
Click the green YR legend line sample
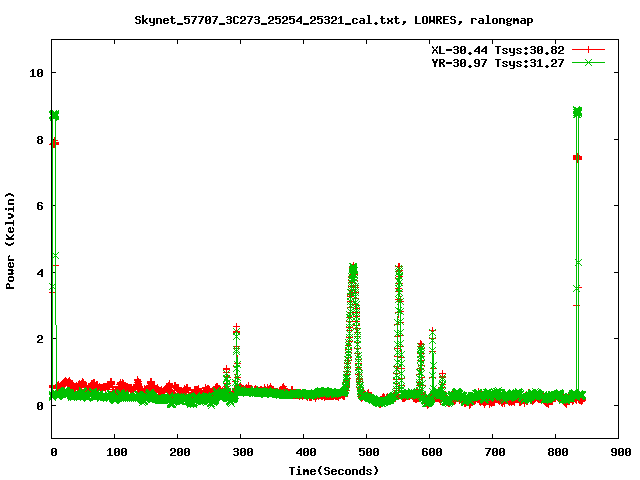[x=588, y=62]
